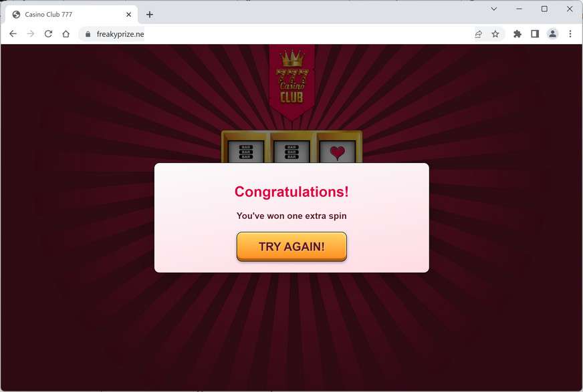The width and height of the screenshot is (583, 392).
Task: Bookmark this page with the star icon
Action: tap(495, 34)
